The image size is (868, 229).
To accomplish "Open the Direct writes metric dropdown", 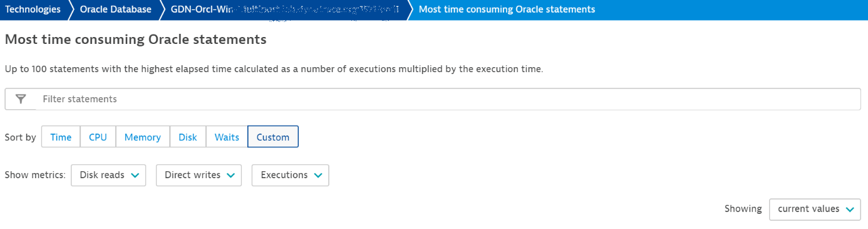I will (x=199, y=176).
